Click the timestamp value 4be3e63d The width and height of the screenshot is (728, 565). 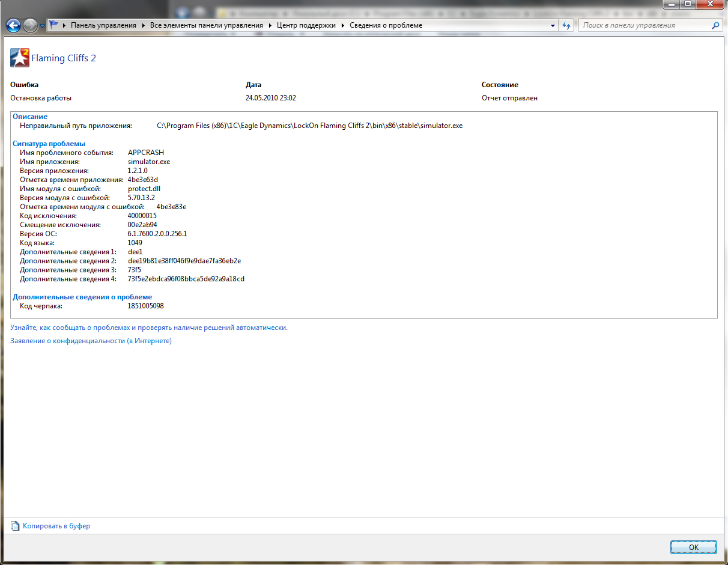click(143, 180)
